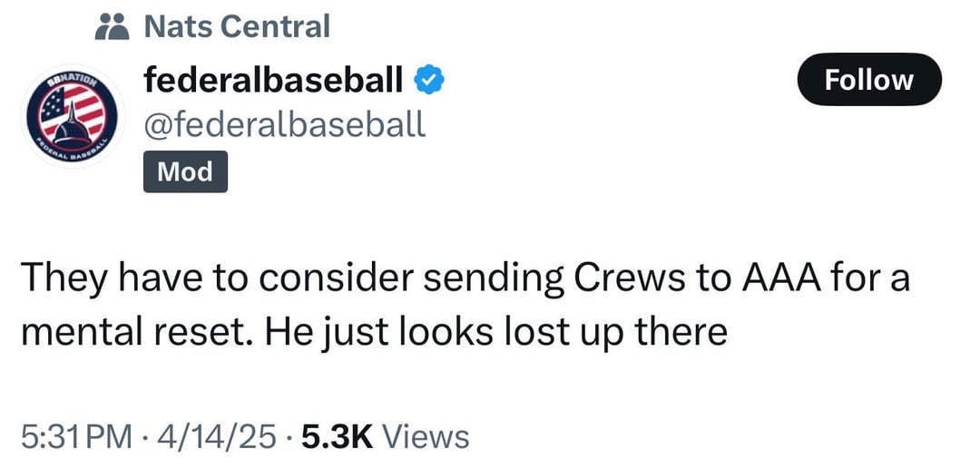980x468 pixels.
Task: Click the Views label
Action: tap(426, 436)
